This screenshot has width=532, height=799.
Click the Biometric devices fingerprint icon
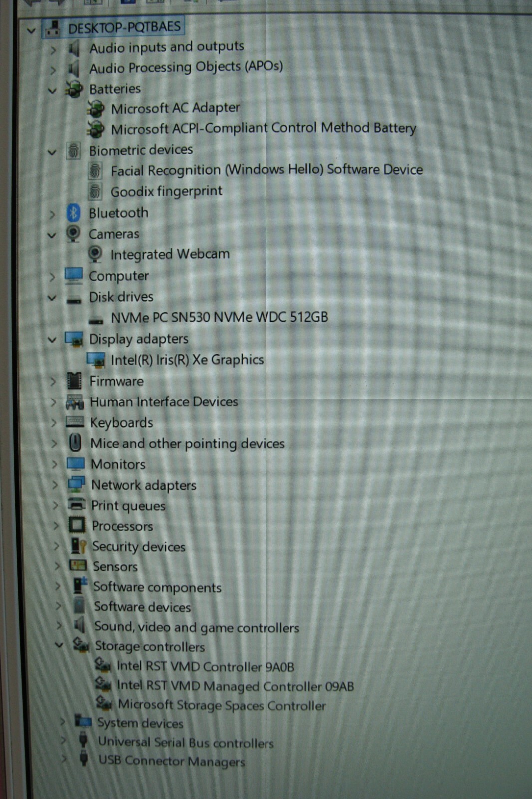point(73,150)
